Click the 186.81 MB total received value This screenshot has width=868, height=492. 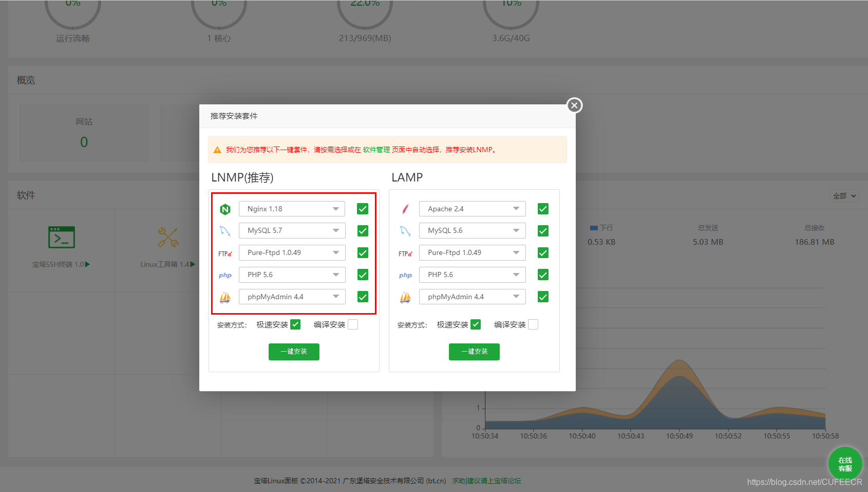click(815, 242)
